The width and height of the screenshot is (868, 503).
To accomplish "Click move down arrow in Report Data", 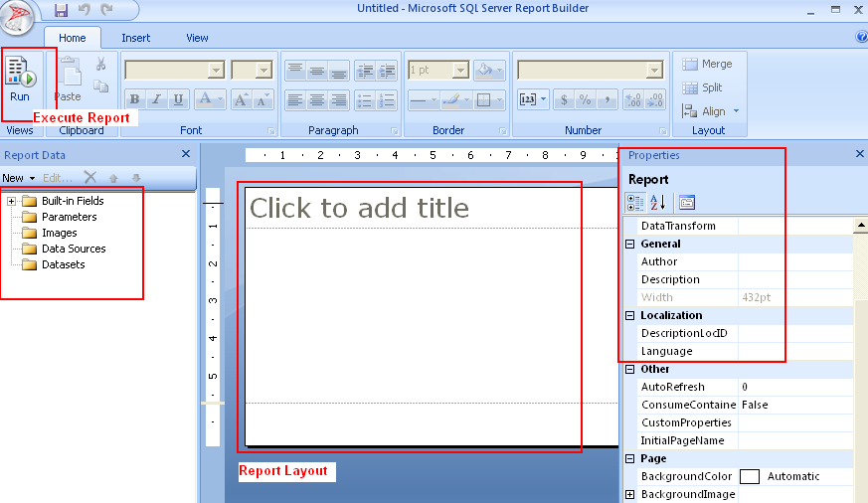I will [x=136, y=178].
